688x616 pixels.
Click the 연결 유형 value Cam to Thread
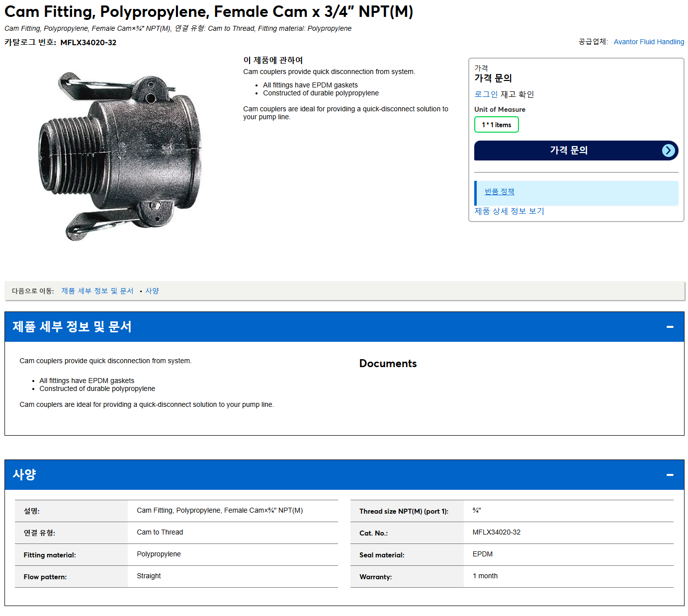pyautogui.click(x=160, y=532)
